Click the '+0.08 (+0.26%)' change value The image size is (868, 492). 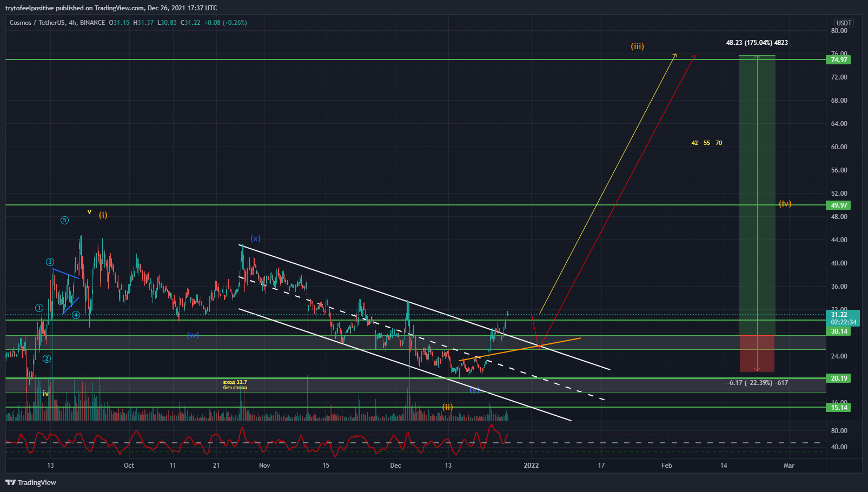pyautogui.click(x=226, y=23)
